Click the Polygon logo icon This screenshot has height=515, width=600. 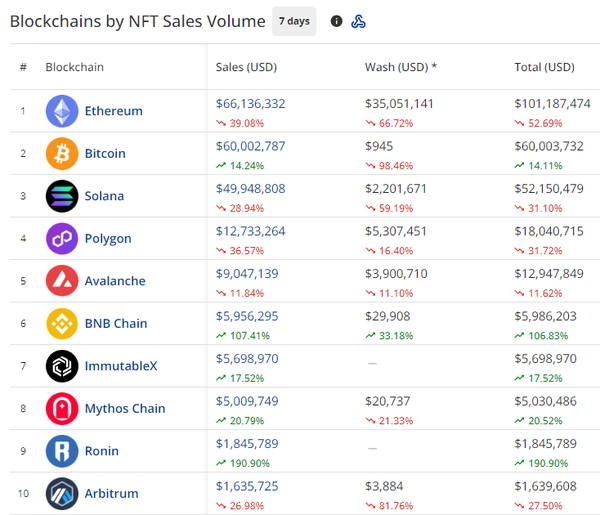[62, 239]
